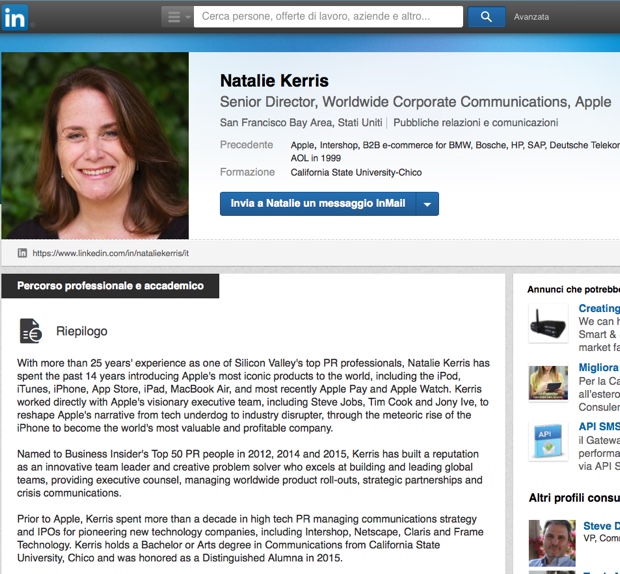Send Natalie an InMail message
This screenshot has width=620, height=574.
pos(318,204)
